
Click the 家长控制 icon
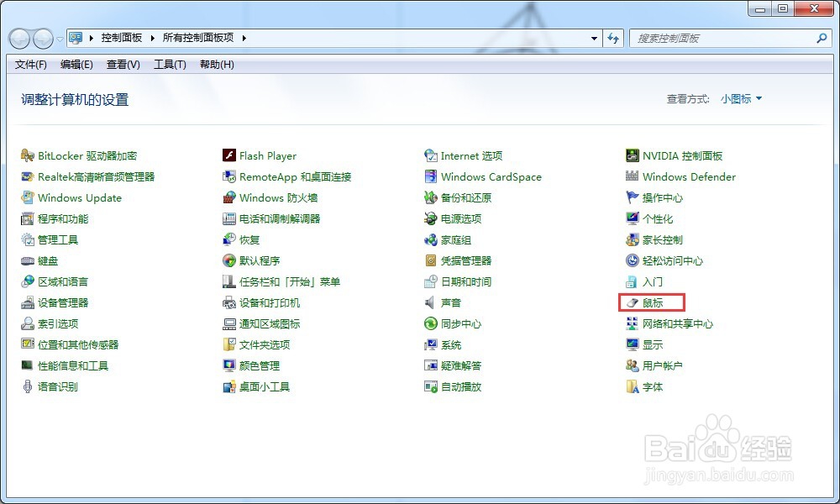coord(633,240)
